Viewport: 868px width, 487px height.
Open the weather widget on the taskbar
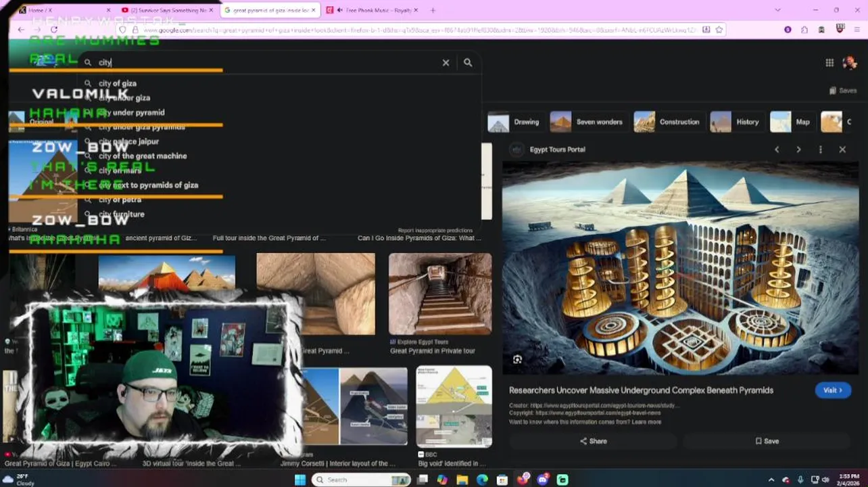[19, 480]
